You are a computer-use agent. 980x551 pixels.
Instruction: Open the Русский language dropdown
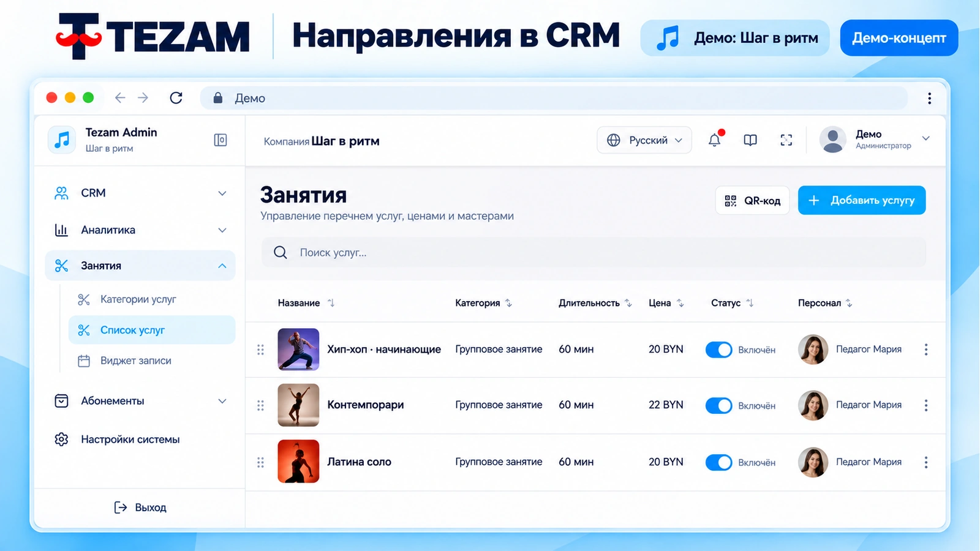pyautogui.click(x=644, y=140)
